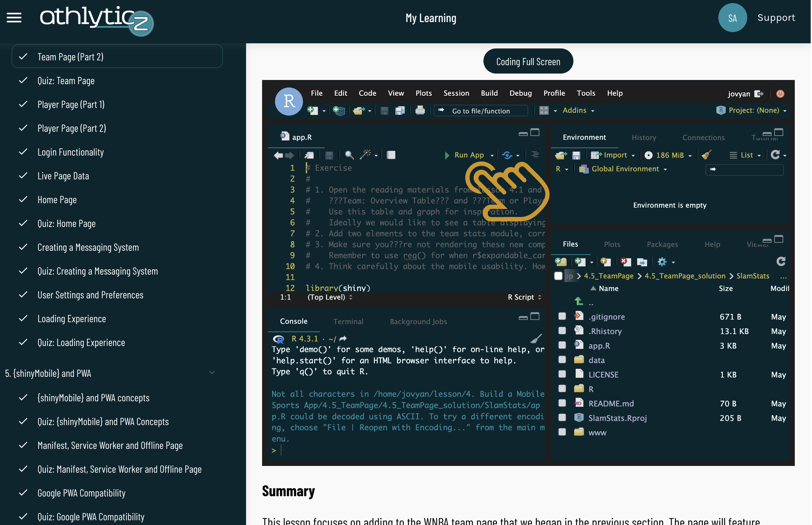Open the 186 MiB memory usage dropdown

(x=668, y=155)
